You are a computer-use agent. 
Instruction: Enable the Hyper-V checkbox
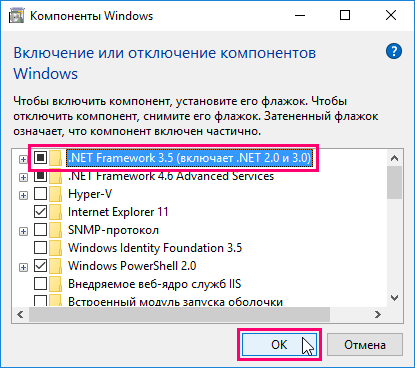point(40,194)
